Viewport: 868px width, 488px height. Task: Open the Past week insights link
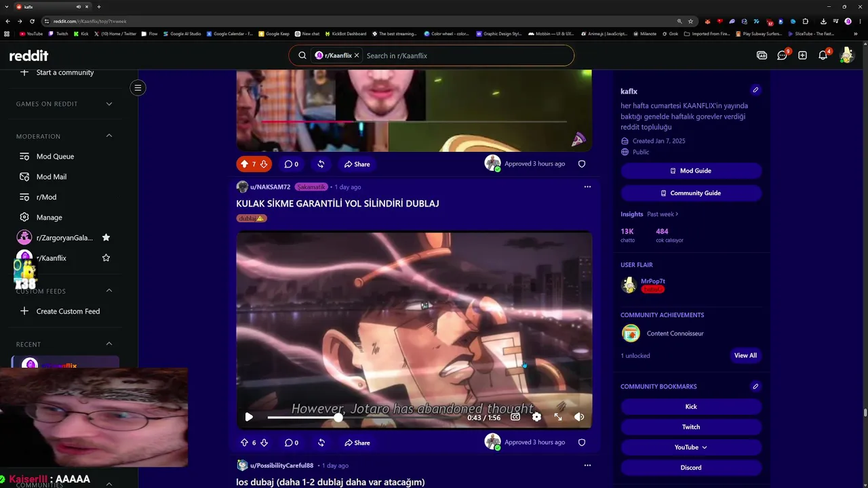coord(663,214)
